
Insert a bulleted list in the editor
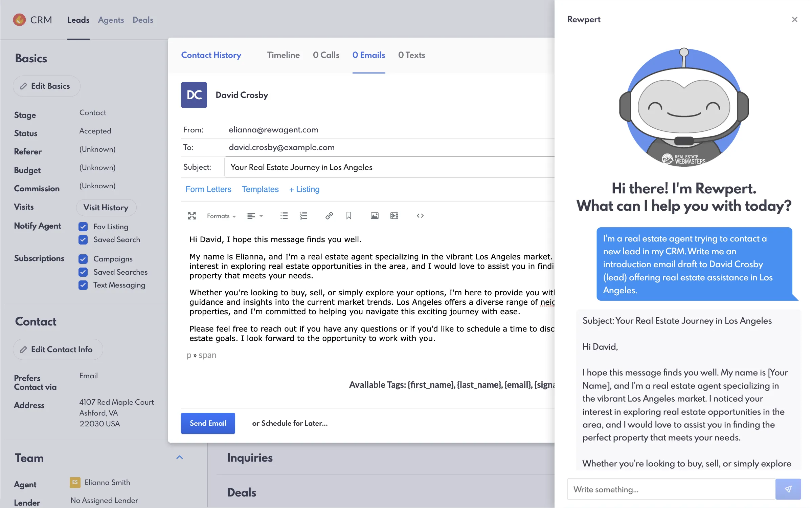(284, 216)
